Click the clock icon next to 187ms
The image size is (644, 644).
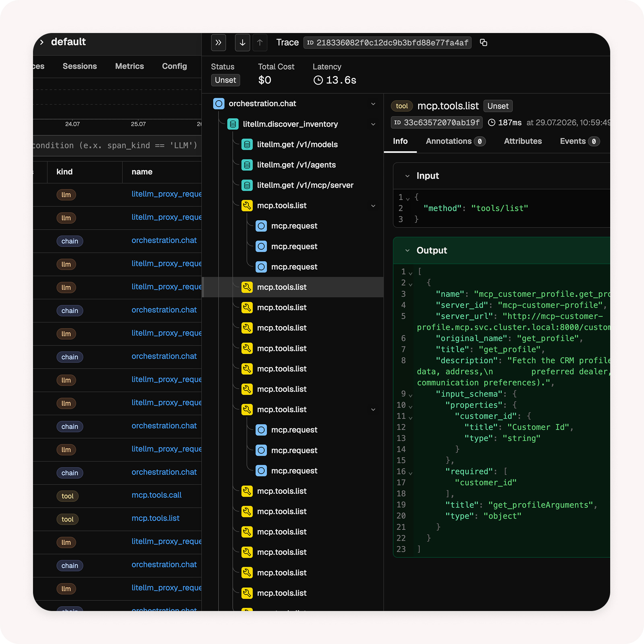pyautogui.click(x=491, y=122)
